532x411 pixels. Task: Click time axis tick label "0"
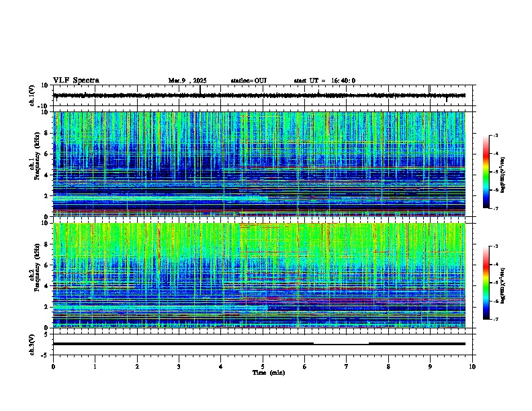(x=53, y=367)
